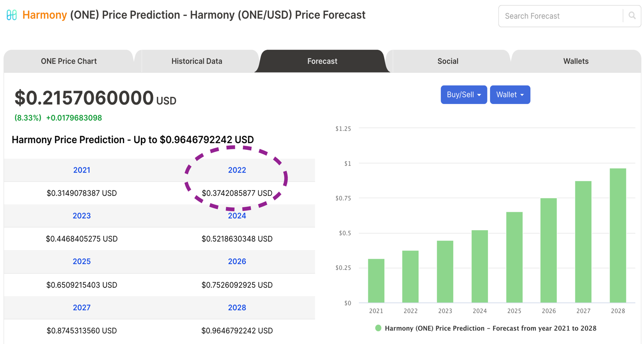Open the 2022 prediction link
Viewport: 644px width, 344px height.
(x=237, y=170)
